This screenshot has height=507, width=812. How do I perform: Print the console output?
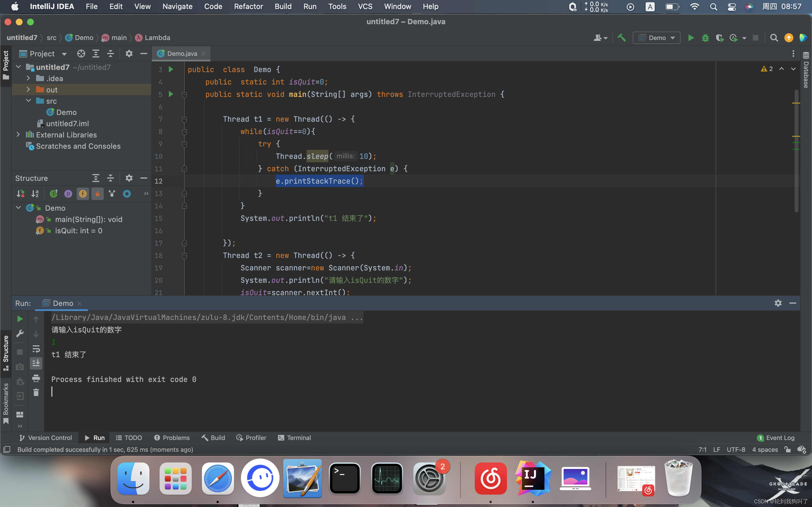pos(36,378)
